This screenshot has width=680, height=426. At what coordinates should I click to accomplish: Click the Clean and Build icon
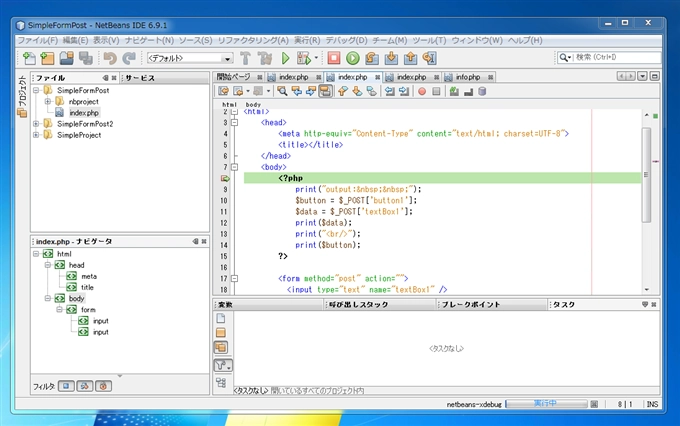coord(265,58)
